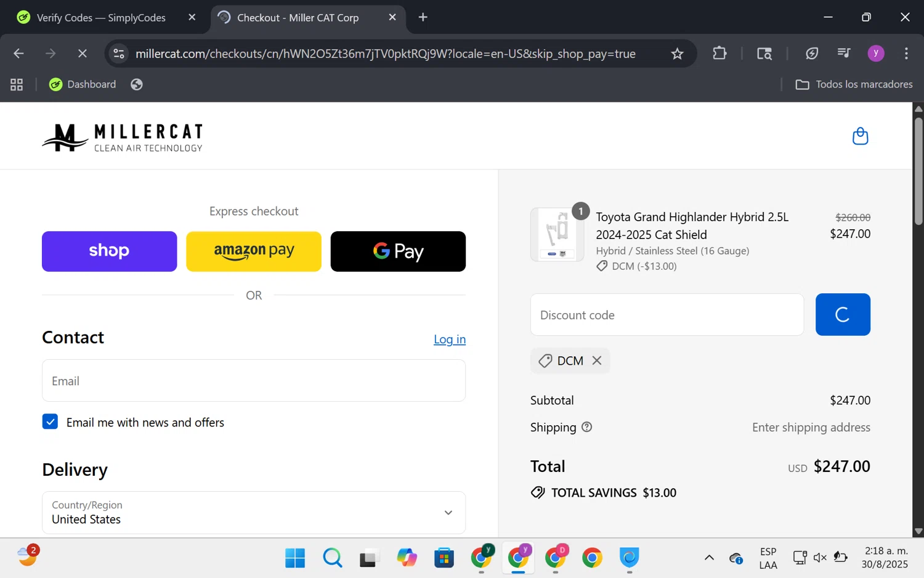The width and height of the screenshot is (924, 578).
Task: Open the media controls icon in toolbar
Action: click(844, 54)
